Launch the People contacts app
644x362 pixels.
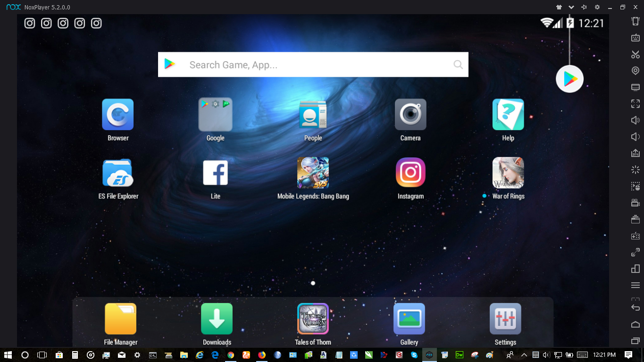tap(313, 115)
